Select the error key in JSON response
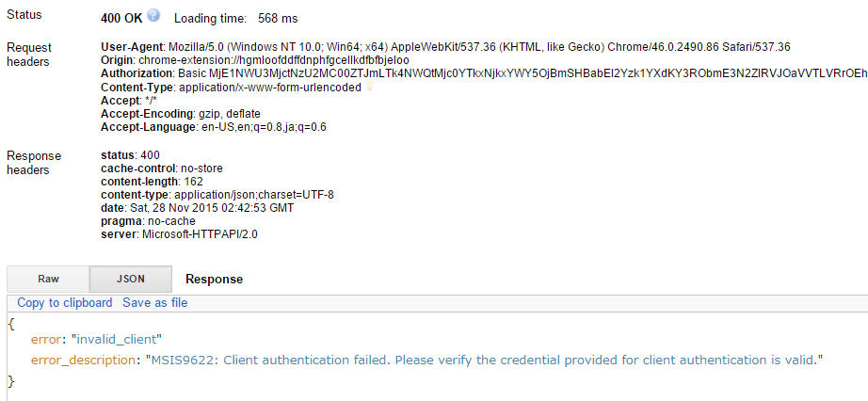The width and height of the screenshot is (868, 401). 48,339
